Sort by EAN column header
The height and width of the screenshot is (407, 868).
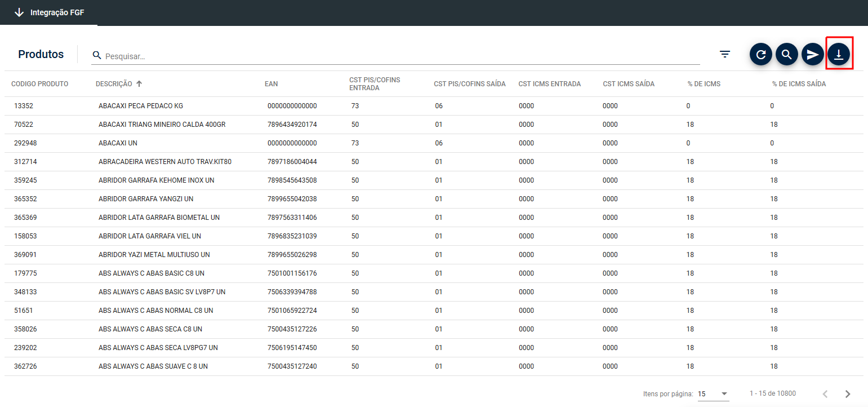tap(271, 84)
